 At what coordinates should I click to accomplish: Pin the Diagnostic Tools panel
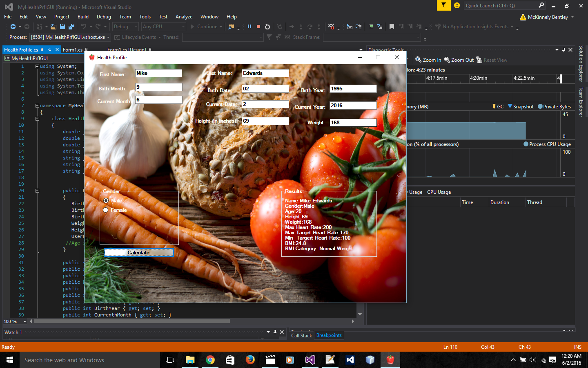click(x=563, y=50)
